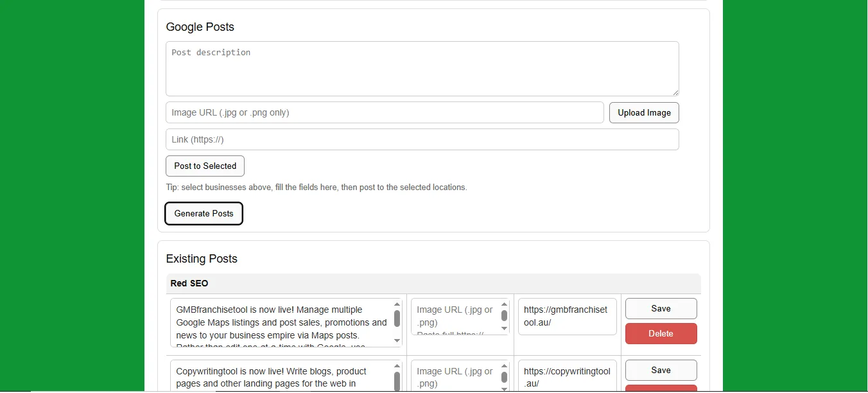Click the Generate Posts button
This screenshot has width=868, height=393.
click(204, 213)
